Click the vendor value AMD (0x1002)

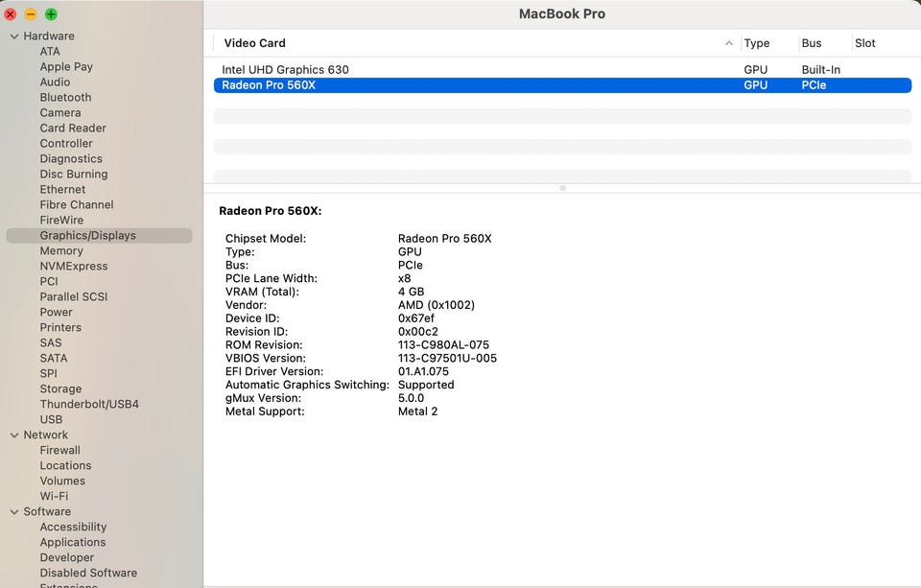click(x=437, y=305)
